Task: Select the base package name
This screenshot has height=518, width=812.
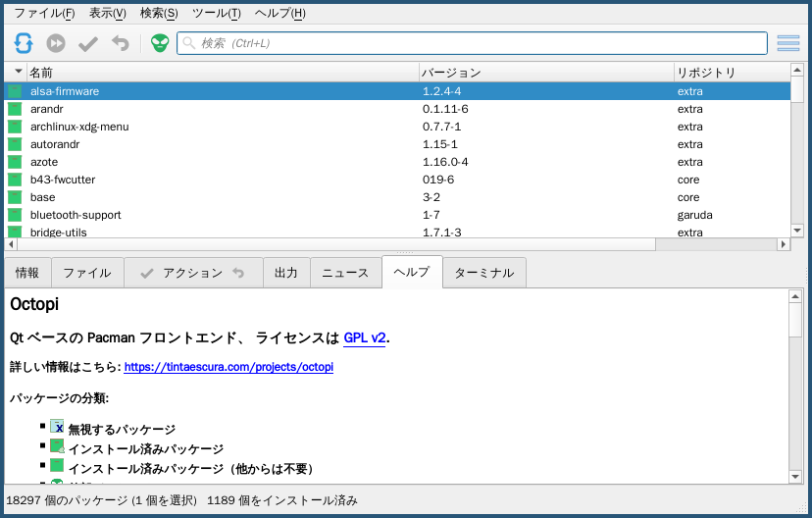Action: pos(42,197)
